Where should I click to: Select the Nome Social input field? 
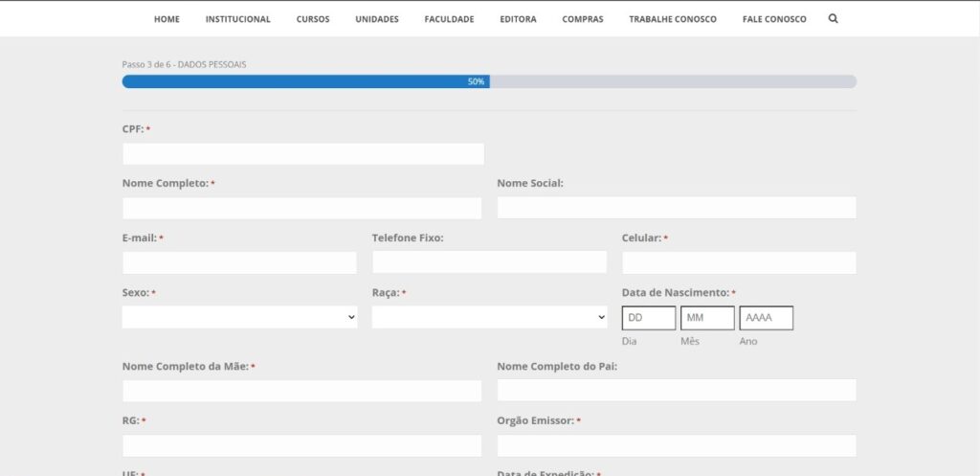(676, 209)
